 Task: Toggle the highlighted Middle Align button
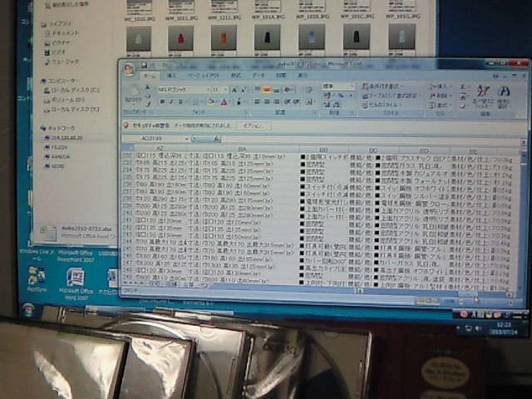267,90
